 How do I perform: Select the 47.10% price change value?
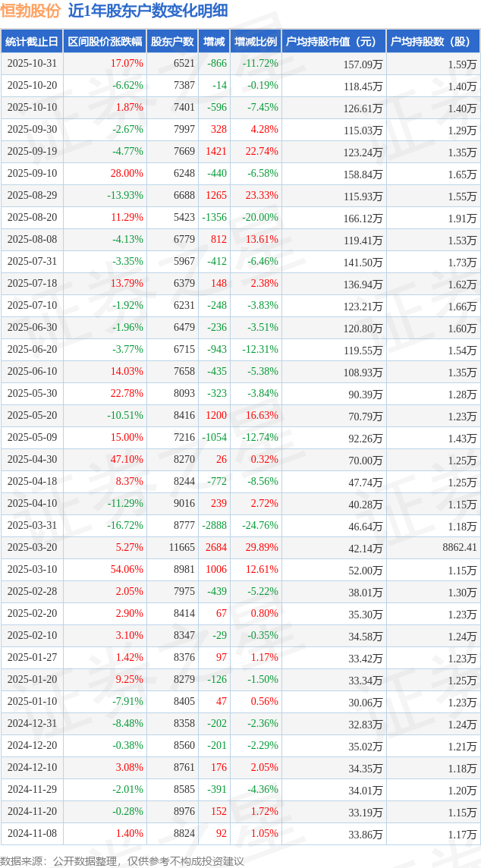(x=127, y=460)
